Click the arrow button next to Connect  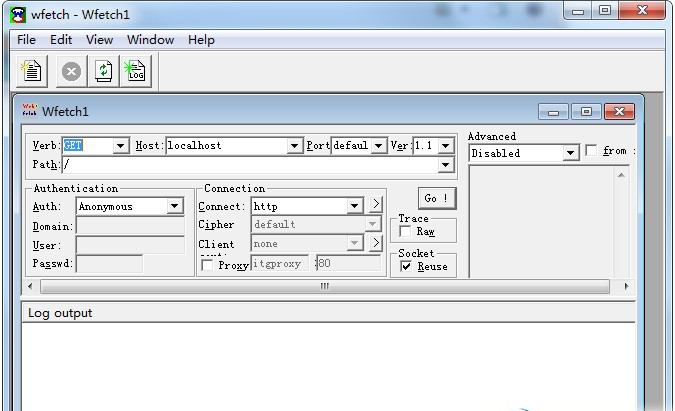(376, 204)
